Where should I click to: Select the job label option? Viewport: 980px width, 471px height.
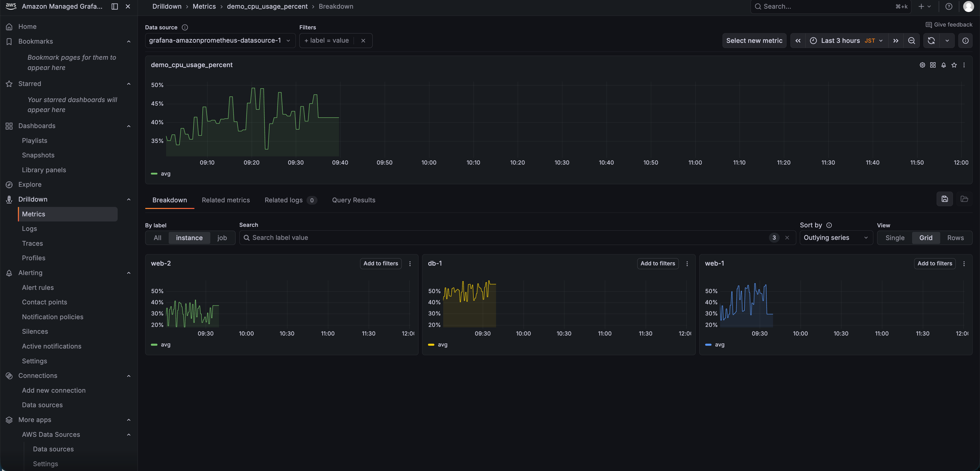(222, 238)
